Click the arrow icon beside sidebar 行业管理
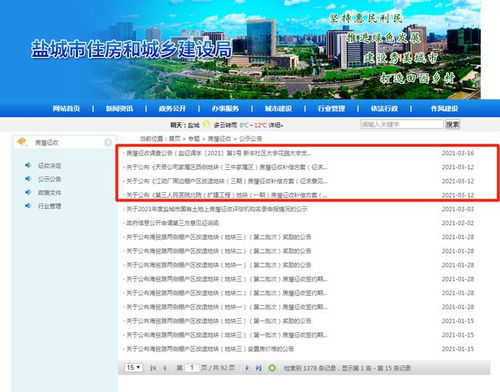The width and height of the screenshot is (500, 392). 28,206
